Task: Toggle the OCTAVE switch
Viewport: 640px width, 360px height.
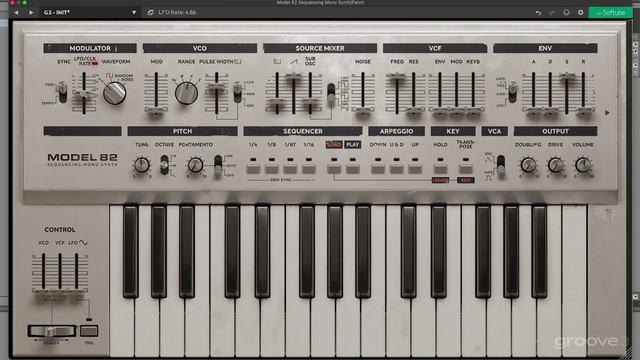Action: coord(164,165)
